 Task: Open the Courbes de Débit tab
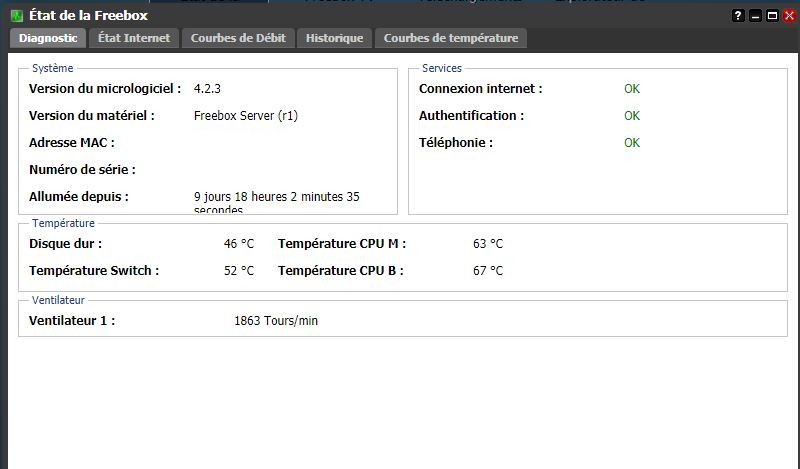click(238, 38)
